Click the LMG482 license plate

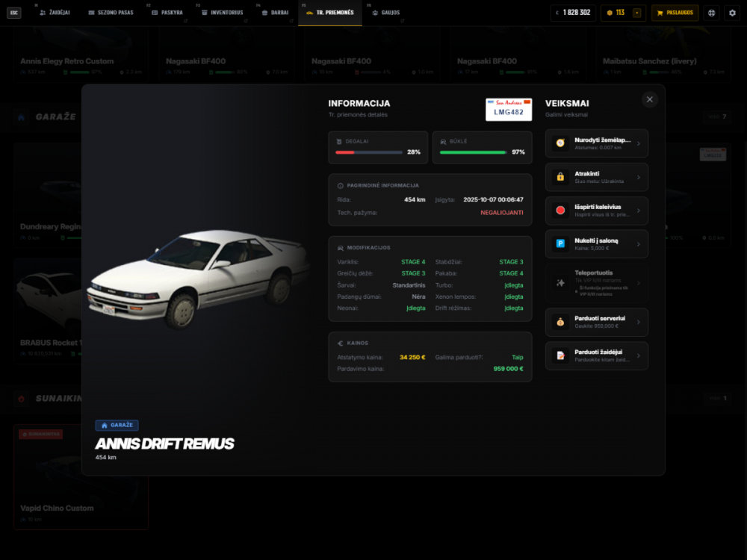click(x=508, y=110)
